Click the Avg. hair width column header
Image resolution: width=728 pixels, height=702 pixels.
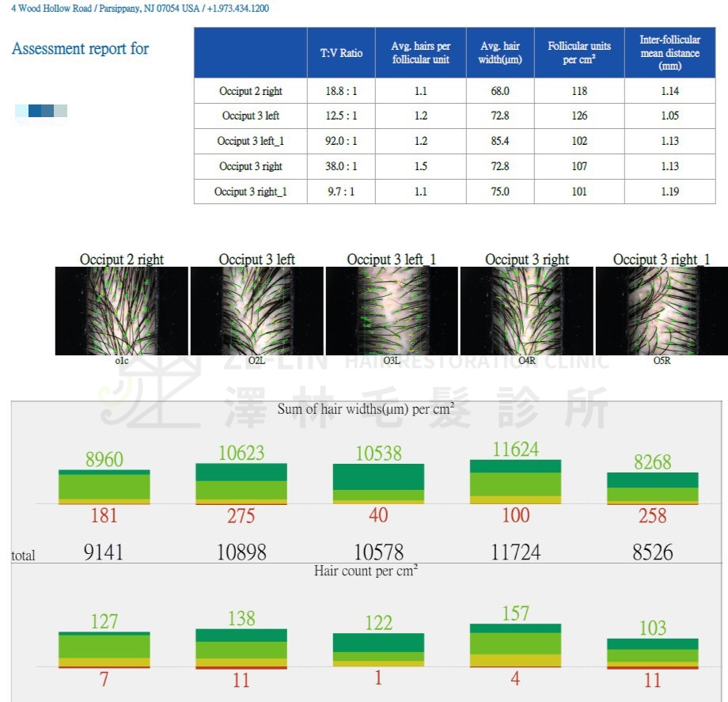point(500,53)
